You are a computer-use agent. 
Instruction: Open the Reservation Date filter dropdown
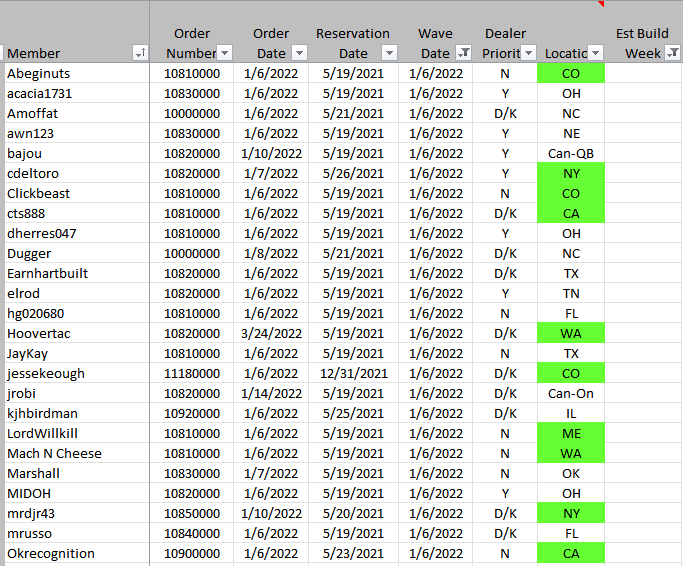389,53
